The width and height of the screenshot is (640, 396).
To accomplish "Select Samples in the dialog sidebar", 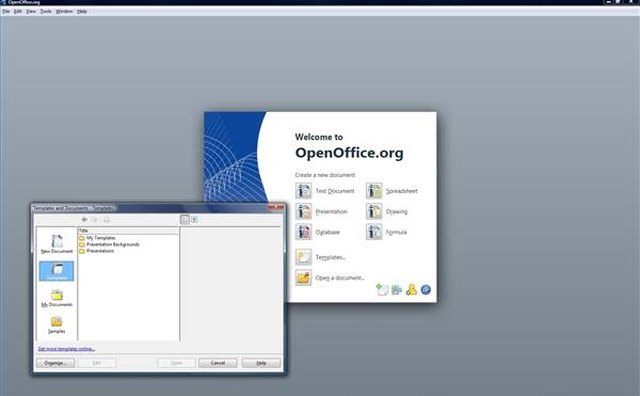I will 57,325.
